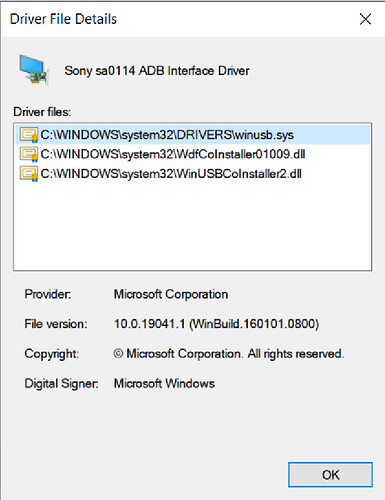Select the winusb.sys driver file entry
This screenshot has width=385, height=500.
point(193,135)
